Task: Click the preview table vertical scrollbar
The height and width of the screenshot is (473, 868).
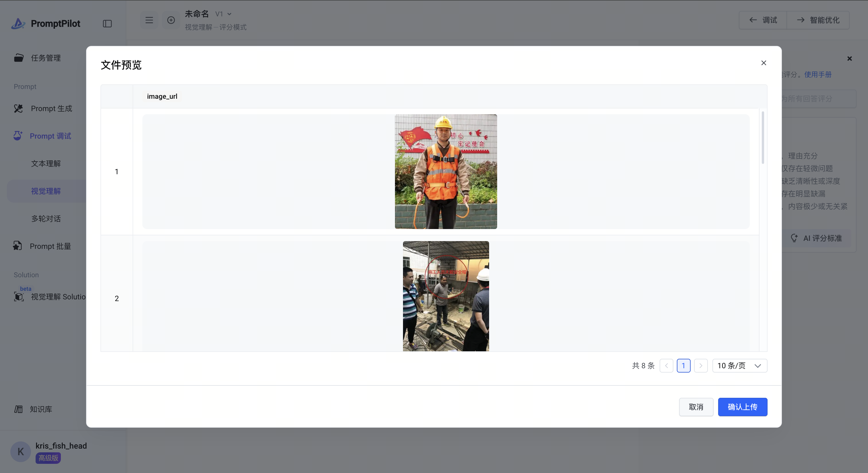Action: (763, 138)
